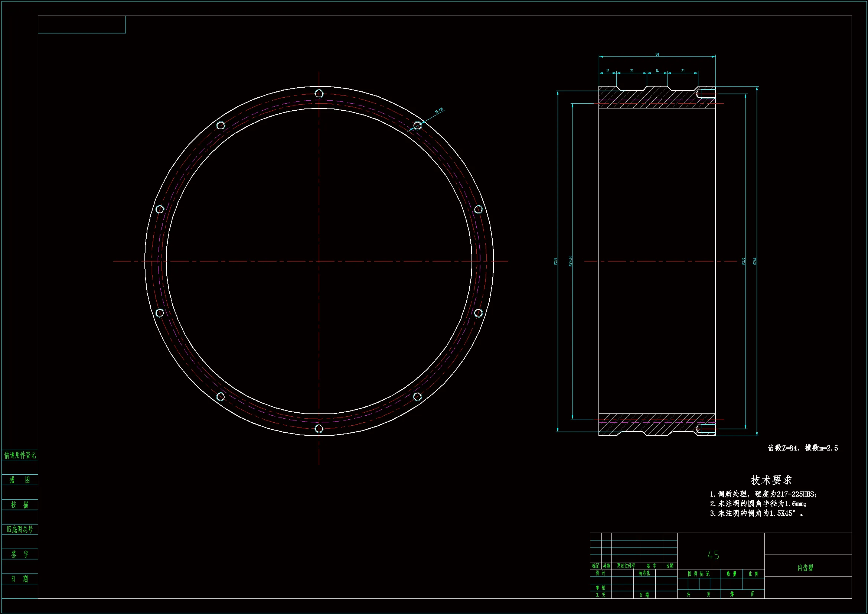Select the 图样标记 title block cell
Image resolution: width=868 pixels, height=614 pixels.
coord(698,574)
